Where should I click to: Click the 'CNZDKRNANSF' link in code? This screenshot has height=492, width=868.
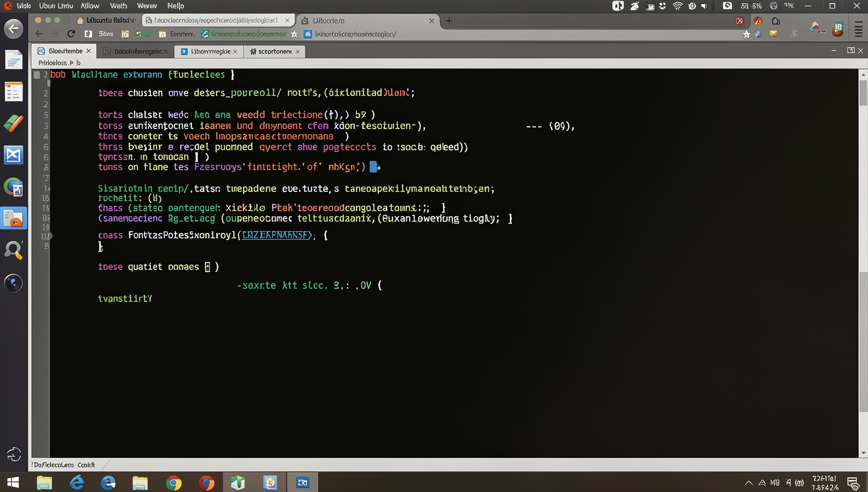277,235
